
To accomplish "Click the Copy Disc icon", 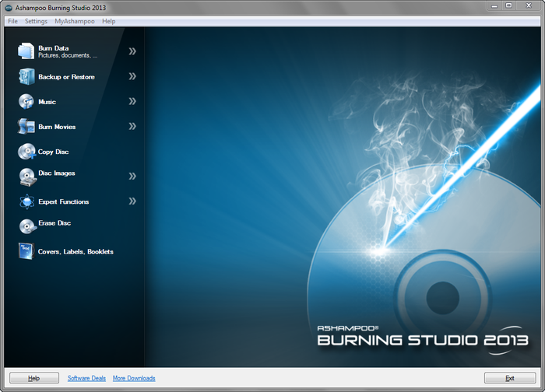I will (x=26, y=152).
